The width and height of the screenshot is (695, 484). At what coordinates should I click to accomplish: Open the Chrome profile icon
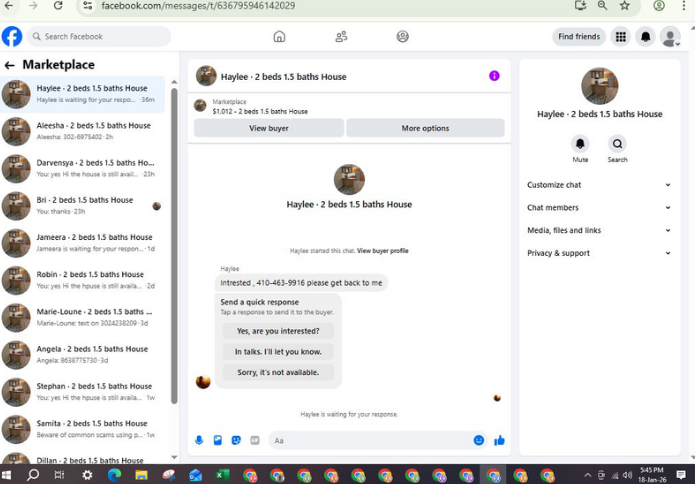coord(659,5)
